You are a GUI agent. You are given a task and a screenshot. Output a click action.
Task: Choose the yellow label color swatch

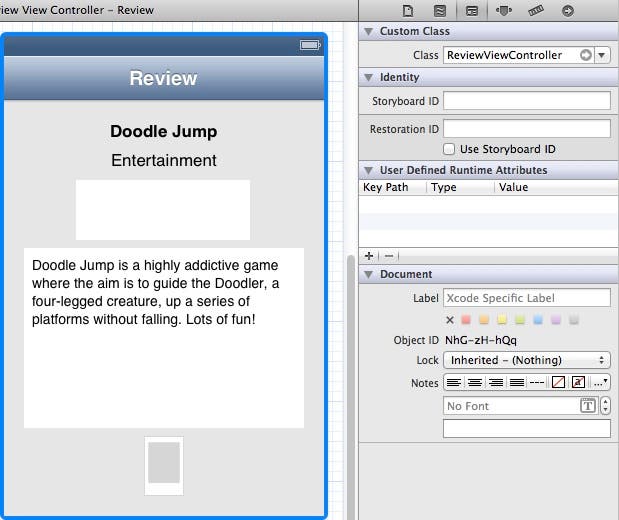(502, 319)
